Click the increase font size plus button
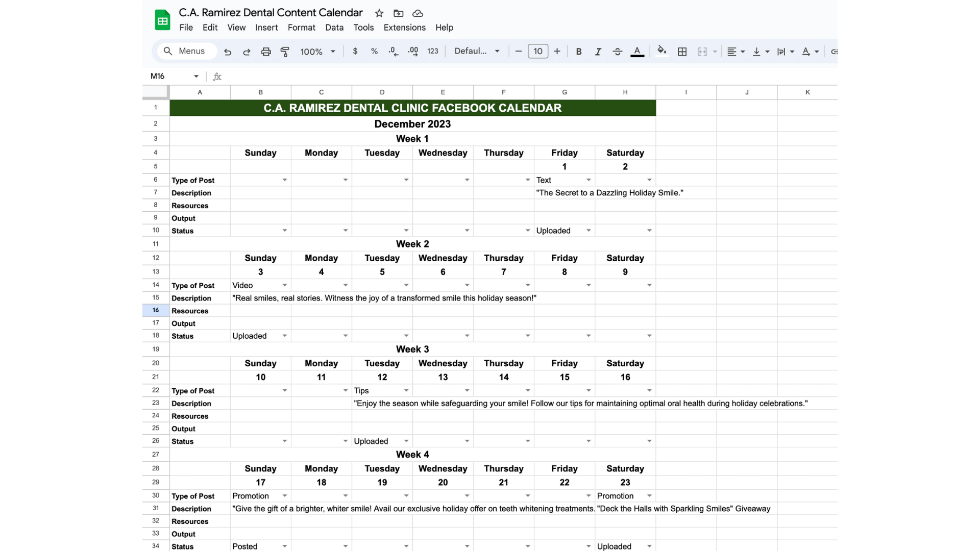 pyautogui.click(x=557, y=52)
